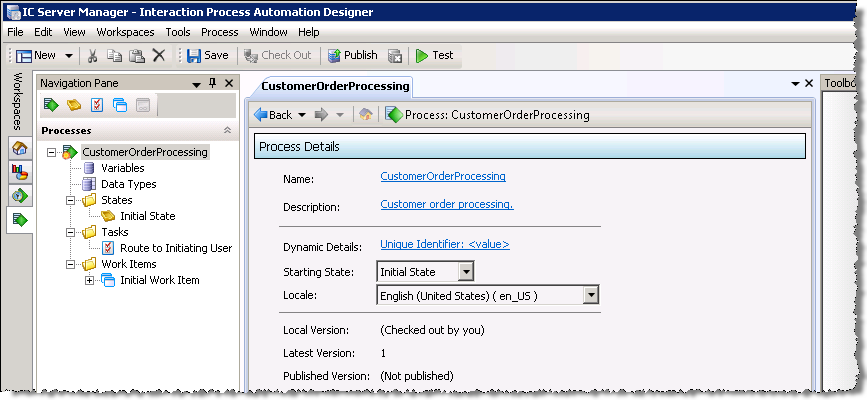Click the Cut scissors icon in toolbar
This screenshot has width=867, height=400.
tap(93, 56)
